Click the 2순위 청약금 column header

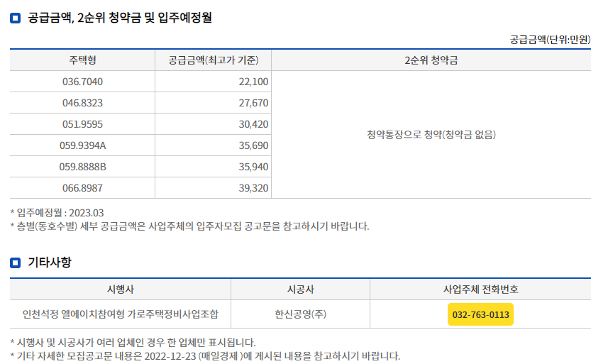[431, 60]
